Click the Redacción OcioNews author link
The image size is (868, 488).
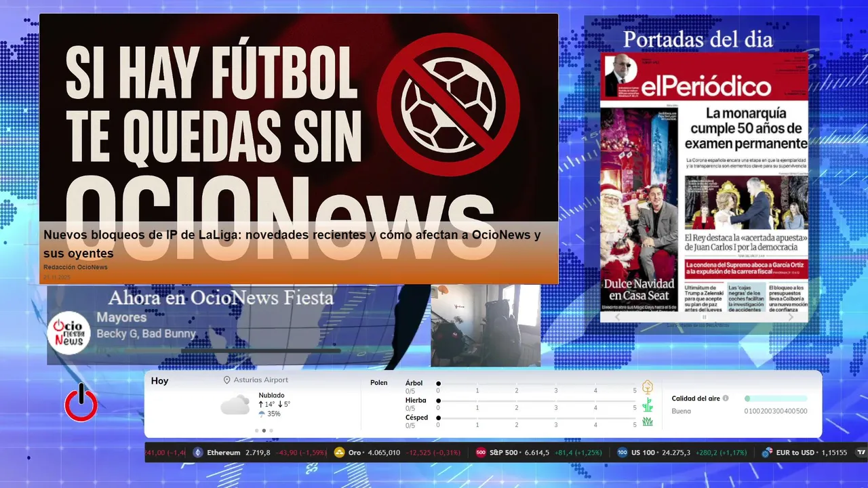(x=75, y=267)
